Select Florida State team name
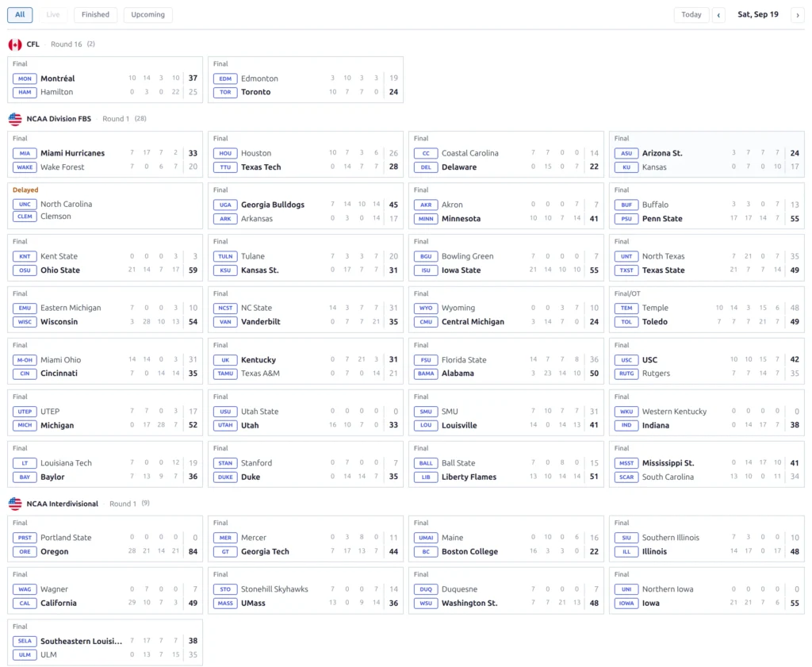The height and width of the screenshot is (667, 812). coord(464,360)
